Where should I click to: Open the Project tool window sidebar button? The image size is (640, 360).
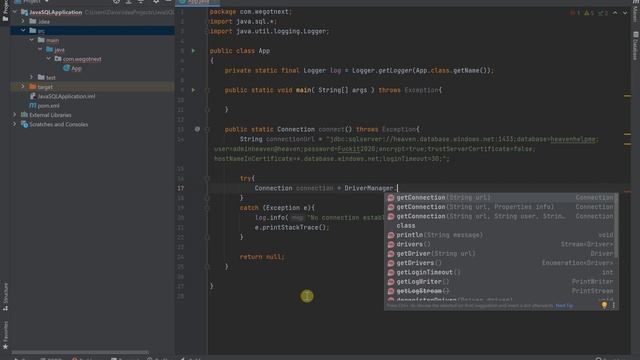(5, 12)
